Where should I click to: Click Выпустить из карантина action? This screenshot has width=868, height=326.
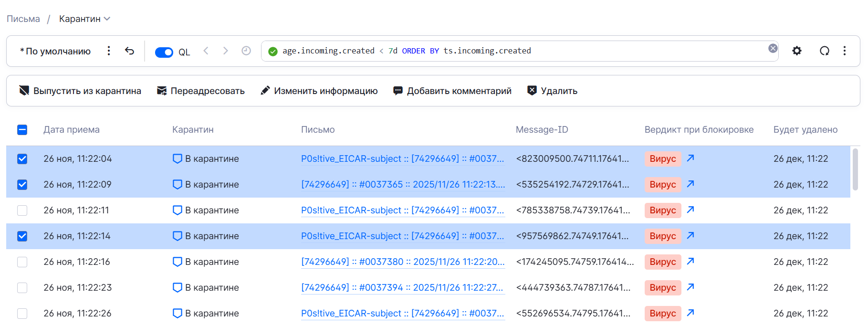[80, 91]
